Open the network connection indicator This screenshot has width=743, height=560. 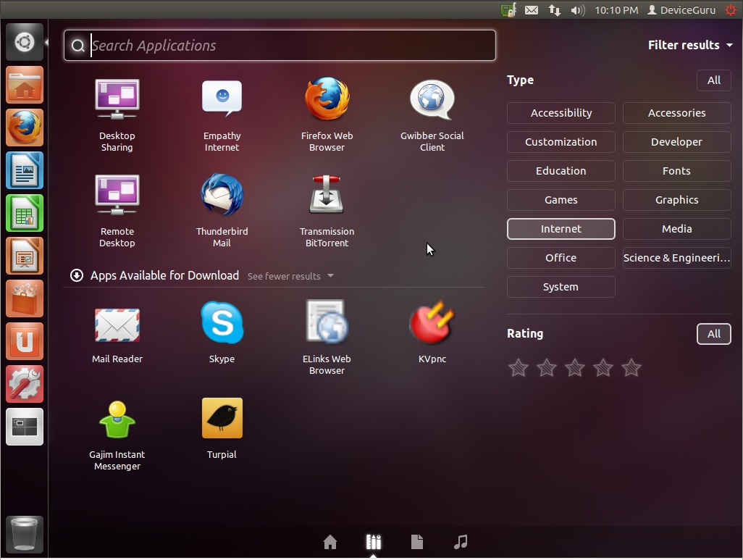click(555, 10)
